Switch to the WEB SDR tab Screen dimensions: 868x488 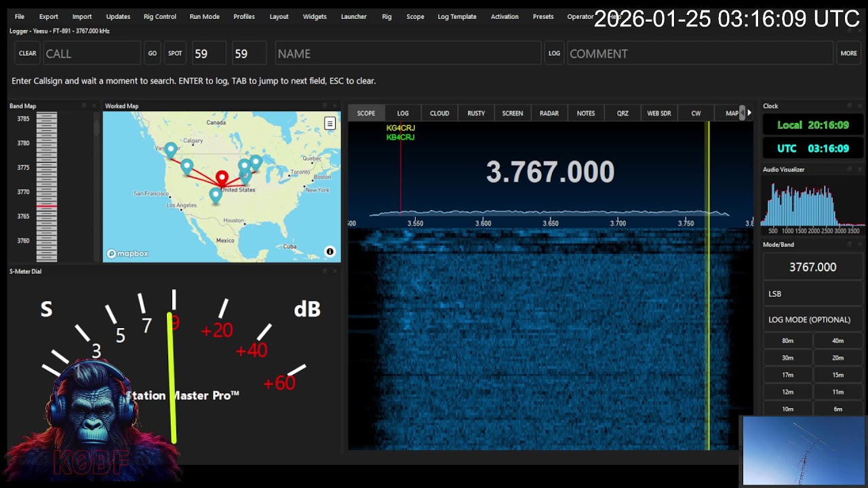[x=659, y=113]
